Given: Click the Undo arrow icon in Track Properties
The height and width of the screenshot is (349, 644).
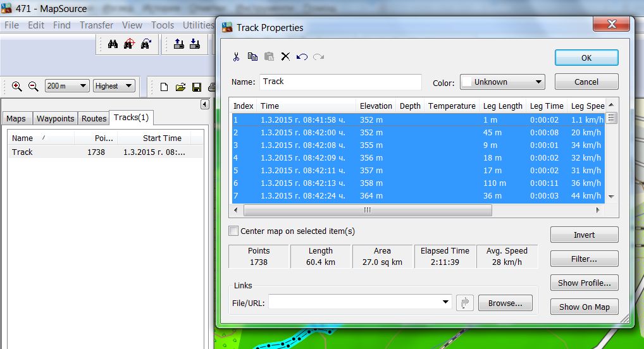Looking at the screenshot, I should [302, 57].
